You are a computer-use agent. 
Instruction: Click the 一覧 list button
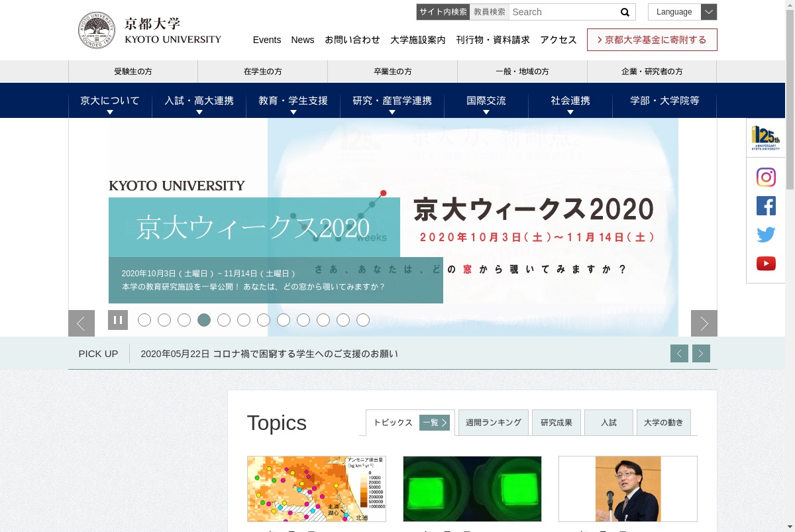pyautogui.click(x=435, y=423)
